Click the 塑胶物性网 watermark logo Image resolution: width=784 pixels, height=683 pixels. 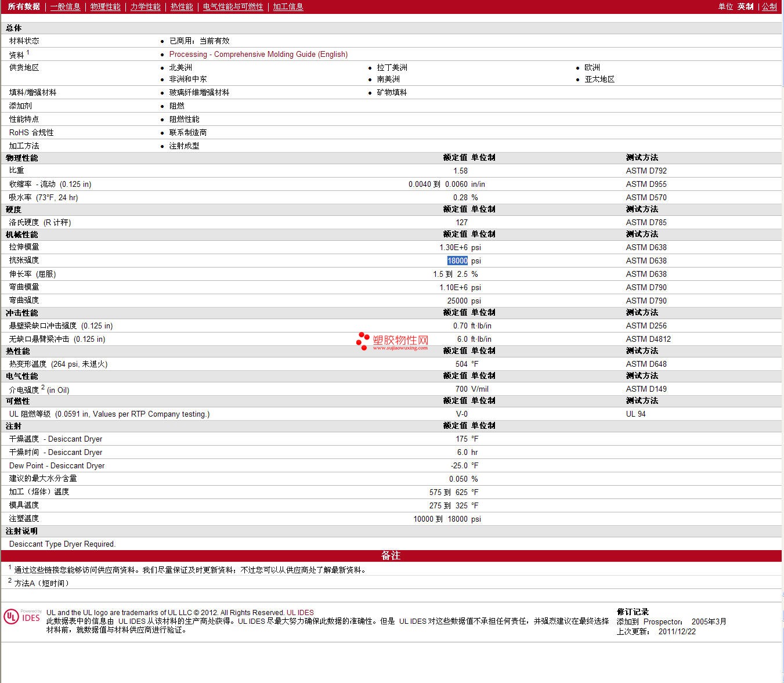click(393, 341)
